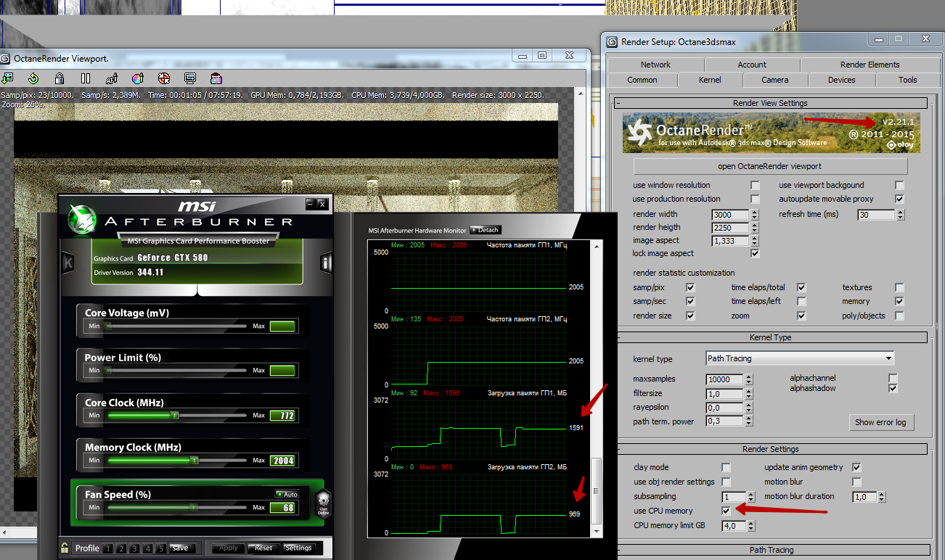Open Afterburner Kombustor K side button

[x=68, y=263]
